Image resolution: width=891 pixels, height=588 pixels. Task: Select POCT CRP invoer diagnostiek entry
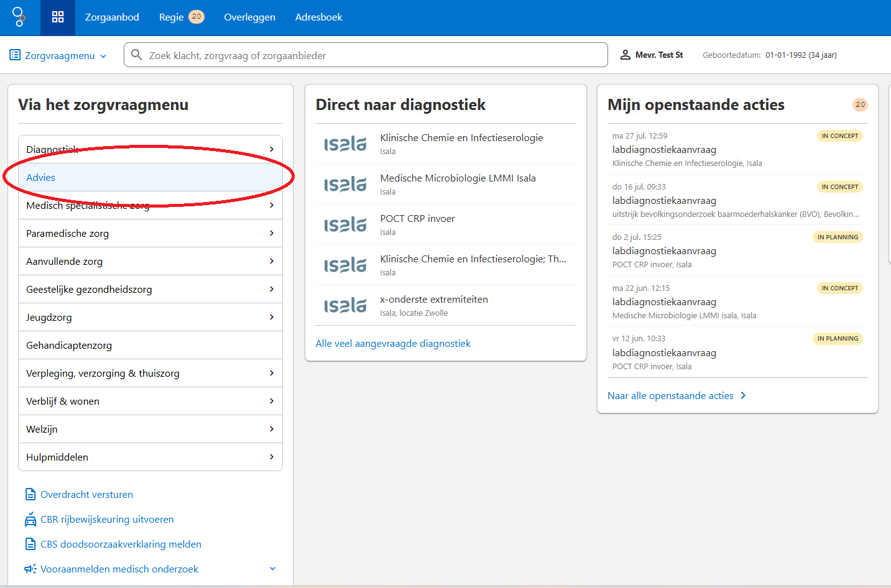point(446,224)
